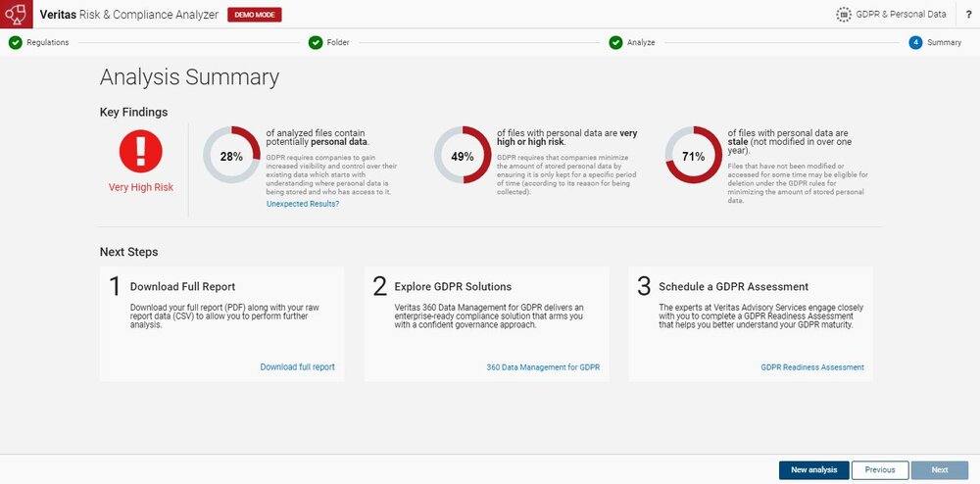The height and width of the screenshot is (484, 980).
Task: Go to the Regulations step
Action: [47, 42]
